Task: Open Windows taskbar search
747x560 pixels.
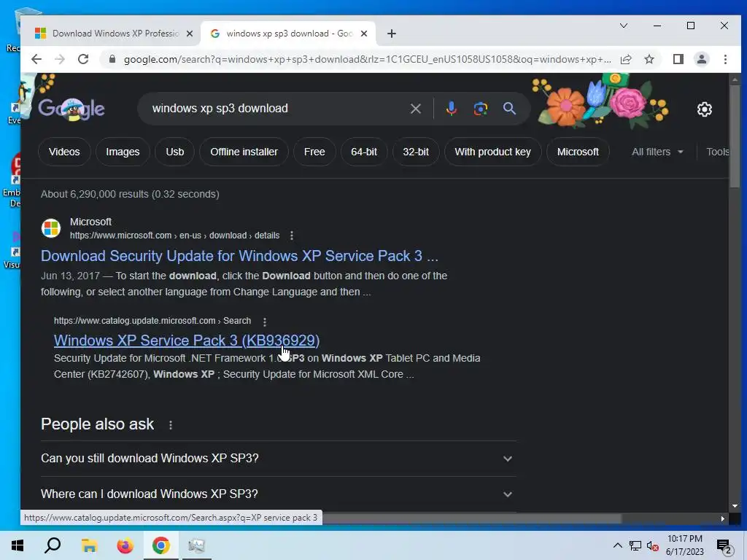Action: coord(53,545)
